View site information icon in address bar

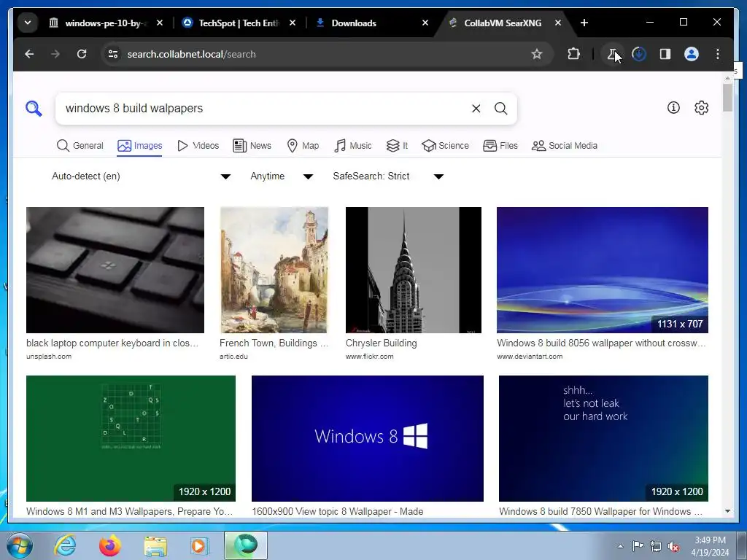coord(113,54)
